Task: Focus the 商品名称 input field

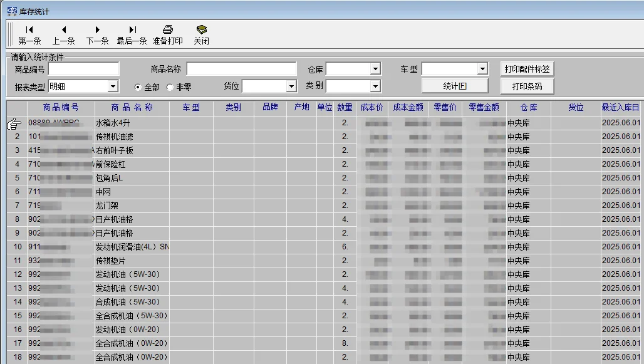Action: click(242, 69)
